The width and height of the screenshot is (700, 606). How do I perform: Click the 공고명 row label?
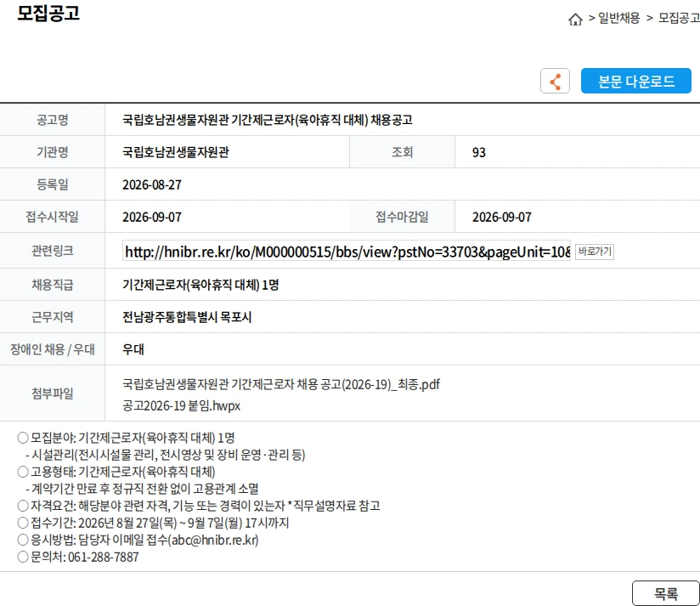pyautogui.click(x=52, y=120)
